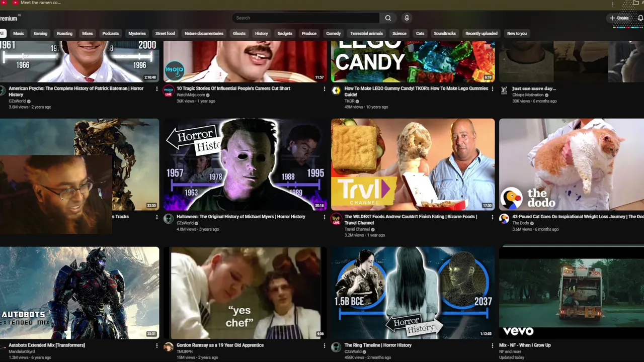The image size is (644, 362).
Task: Open '10 Tragic Stories Of Influential People's' title
Action: [x=233, y=88]
